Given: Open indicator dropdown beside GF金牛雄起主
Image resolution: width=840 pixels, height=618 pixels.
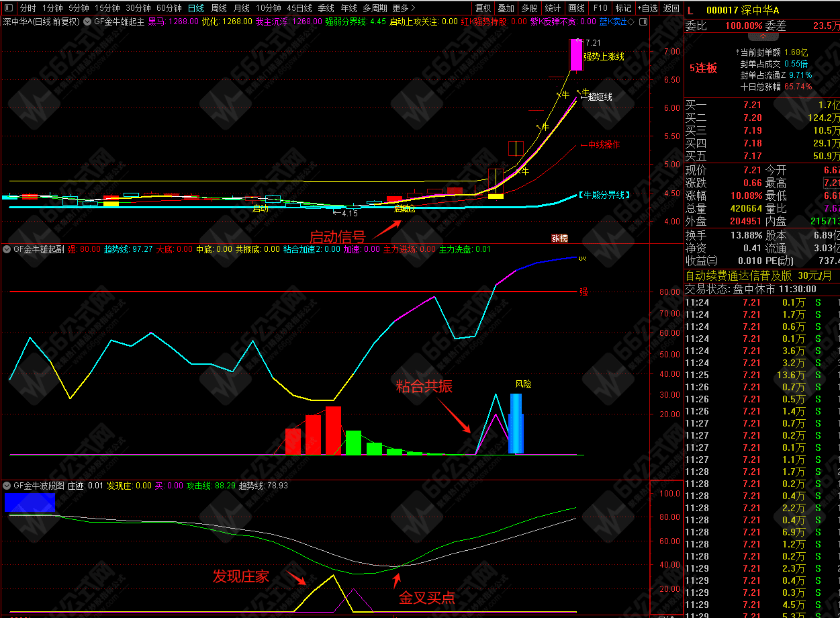Looking at the screenshot, I should coord(87,21).
